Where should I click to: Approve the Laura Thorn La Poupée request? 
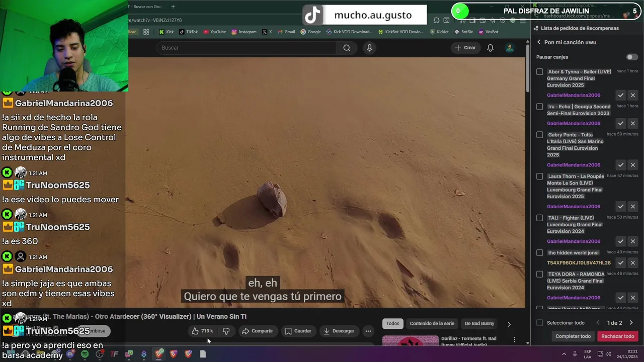point(621,206)
